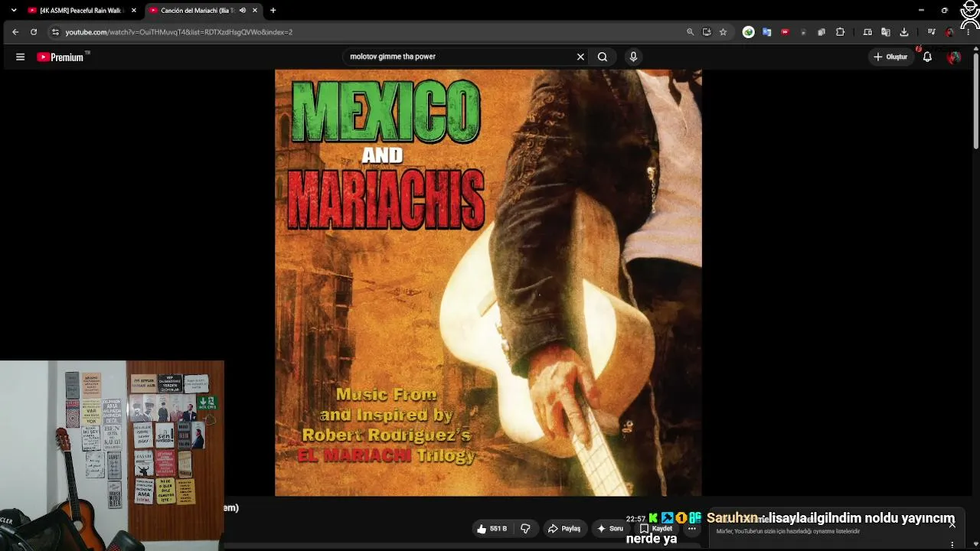Open the Soru ask button

pos(610,529)
